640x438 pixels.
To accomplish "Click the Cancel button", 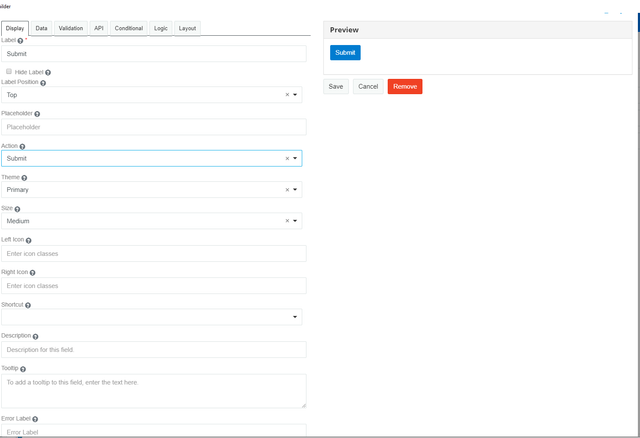I will [x=368, y=87].
